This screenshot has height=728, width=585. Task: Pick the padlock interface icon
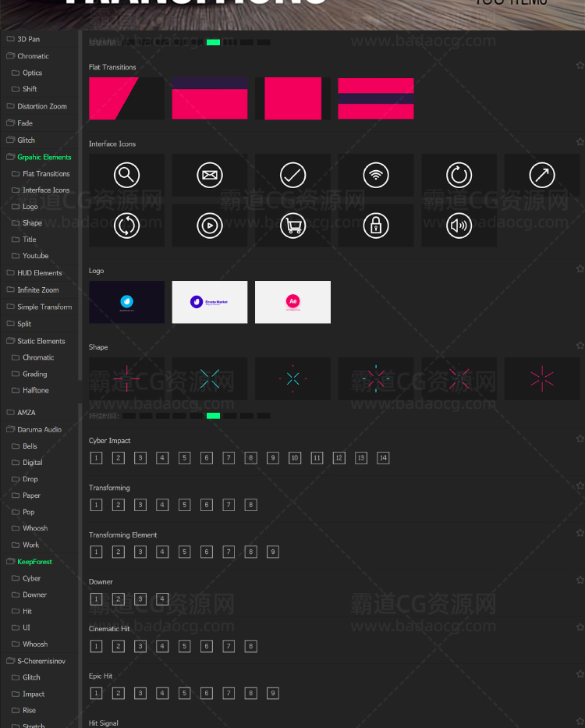click(375, 226)
